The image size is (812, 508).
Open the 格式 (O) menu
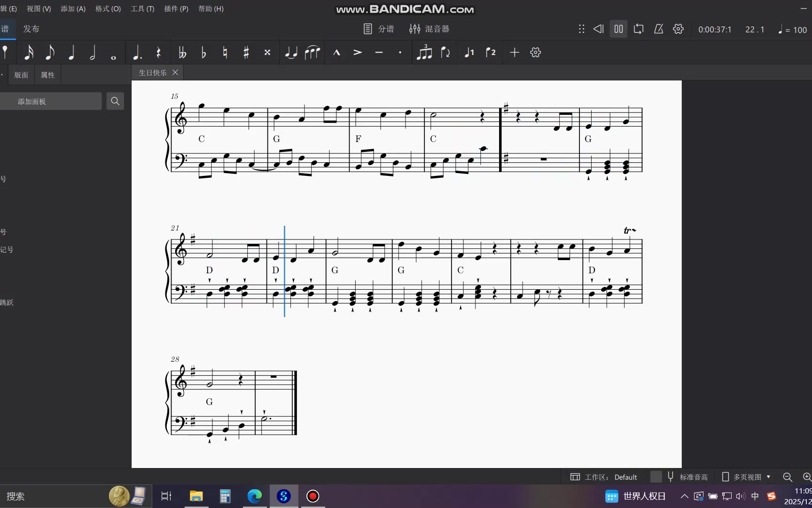108,9
